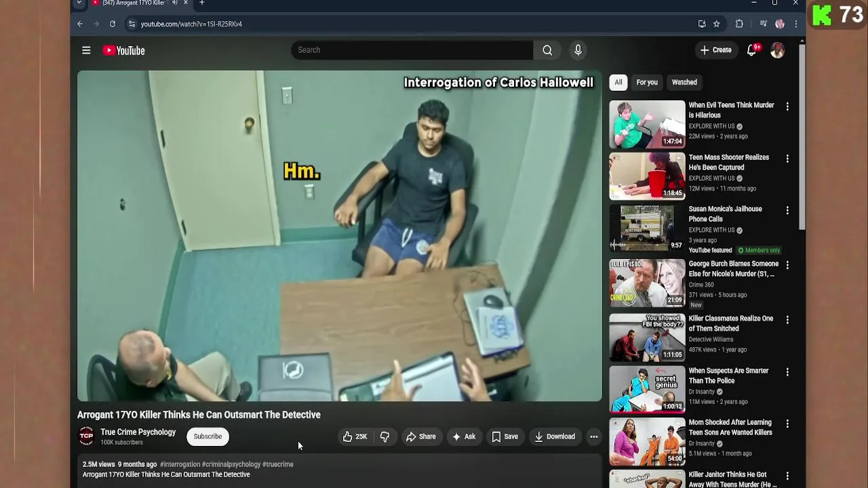Bookmark this page with star
This screenshot has width=868, height=488.
coord(716,24)
